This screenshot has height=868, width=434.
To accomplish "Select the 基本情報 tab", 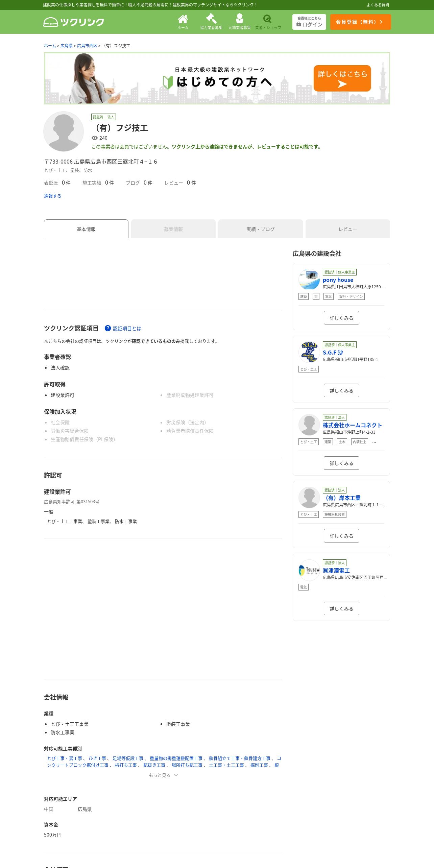I will pos(86,229).
